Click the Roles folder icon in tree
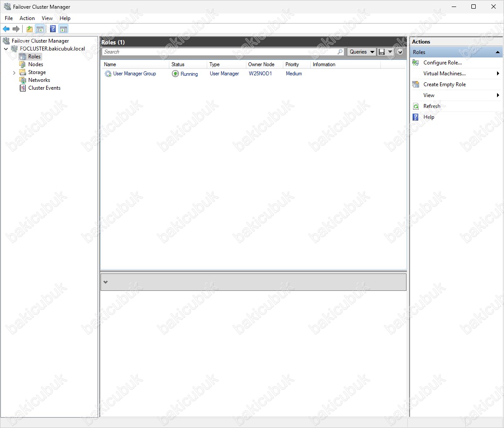Screen dimensions: 504x428 [23, 57]
